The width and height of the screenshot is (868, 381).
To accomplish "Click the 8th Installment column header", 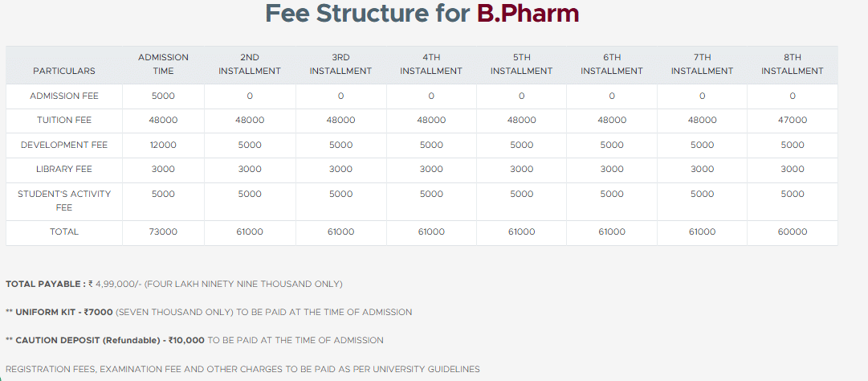I will 792,64.
